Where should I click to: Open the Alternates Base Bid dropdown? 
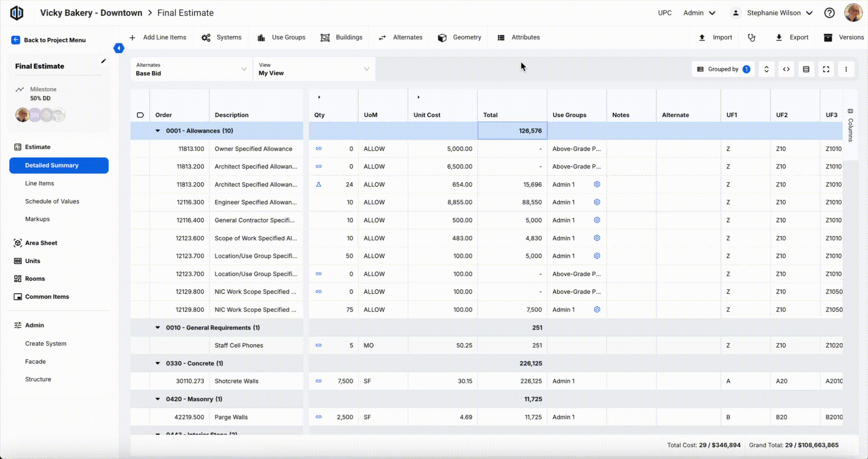[191, 69]
